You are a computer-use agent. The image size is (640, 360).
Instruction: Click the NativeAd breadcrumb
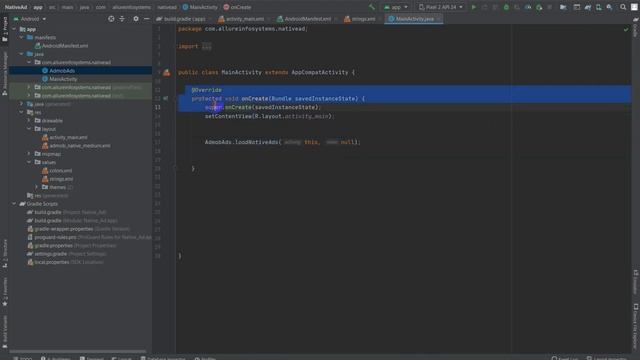pyautogui.click(x=16, y=7)
